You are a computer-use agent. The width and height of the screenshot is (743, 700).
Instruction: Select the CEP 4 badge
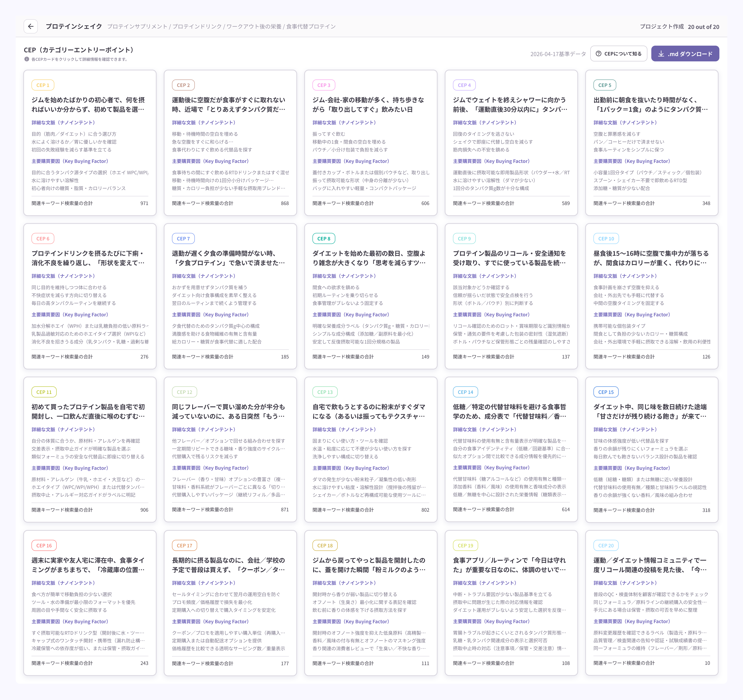click(465, 85)
